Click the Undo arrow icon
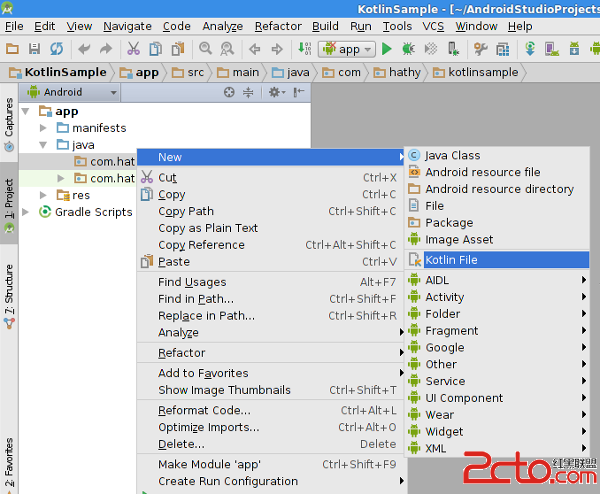The height and width of the screenshot is (494, 600). 84,49
